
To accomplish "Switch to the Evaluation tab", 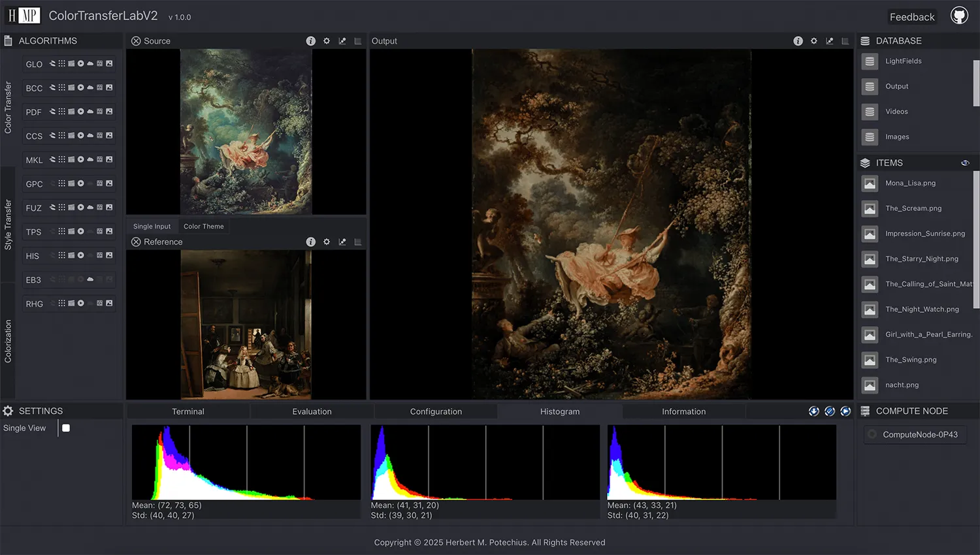I will [x=312, y=411].
